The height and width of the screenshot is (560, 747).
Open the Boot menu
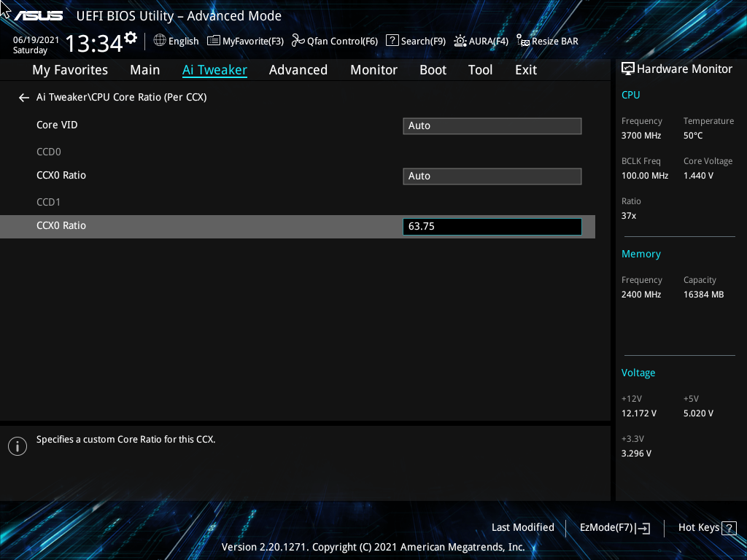[x=433, y=69]
